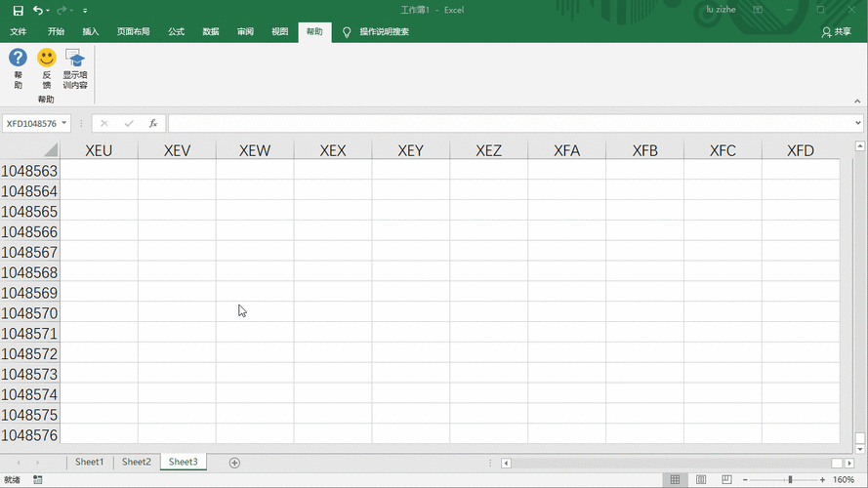Click the 显示培训内容 icon
The image size is (868, 488).
tap(75, 58)
